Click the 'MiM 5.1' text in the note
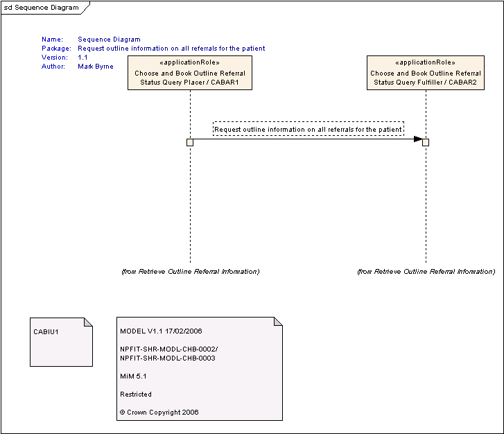The image size is (504, 434). tap(133, 376)
